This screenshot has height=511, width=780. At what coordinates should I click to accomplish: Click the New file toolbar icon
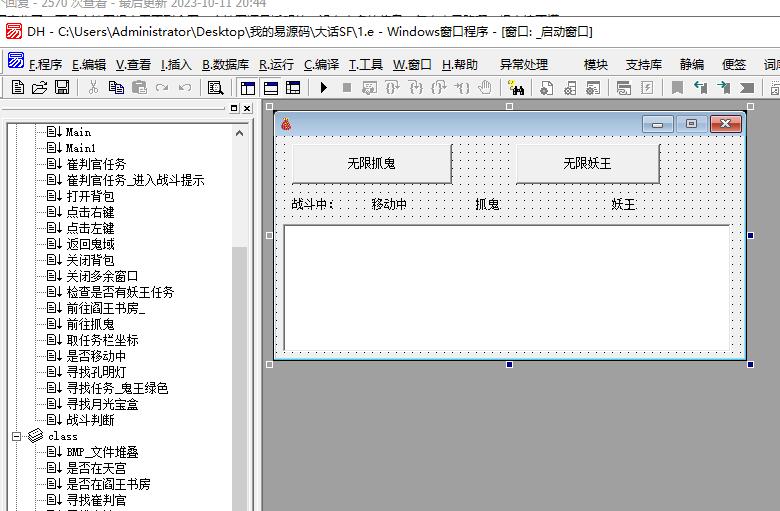18,88
